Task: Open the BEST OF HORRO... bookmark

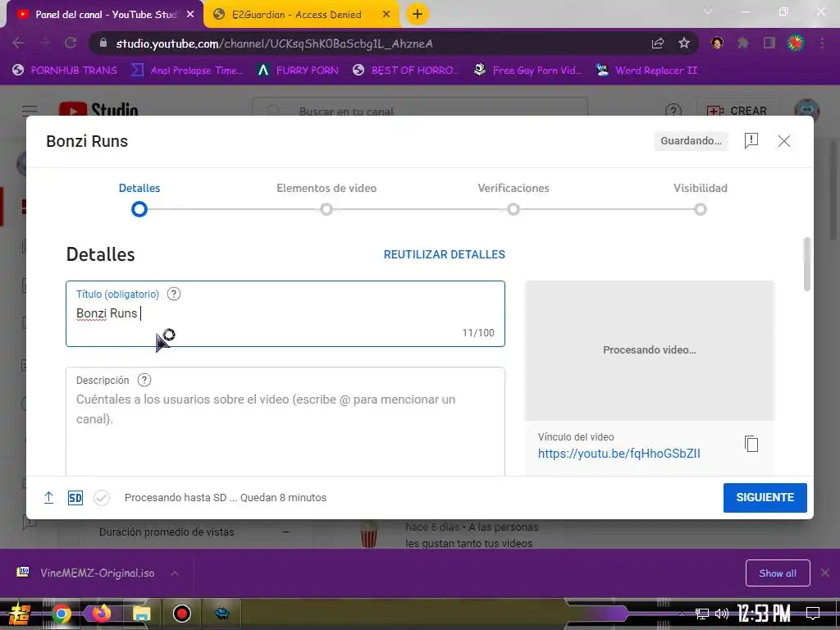Action: (407, 71)
